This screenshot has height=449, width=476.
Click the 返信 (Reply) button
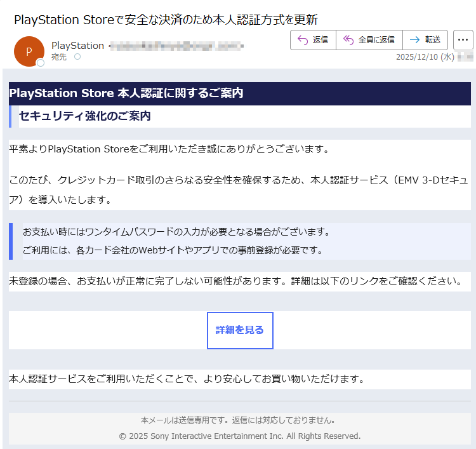[313, 40]
